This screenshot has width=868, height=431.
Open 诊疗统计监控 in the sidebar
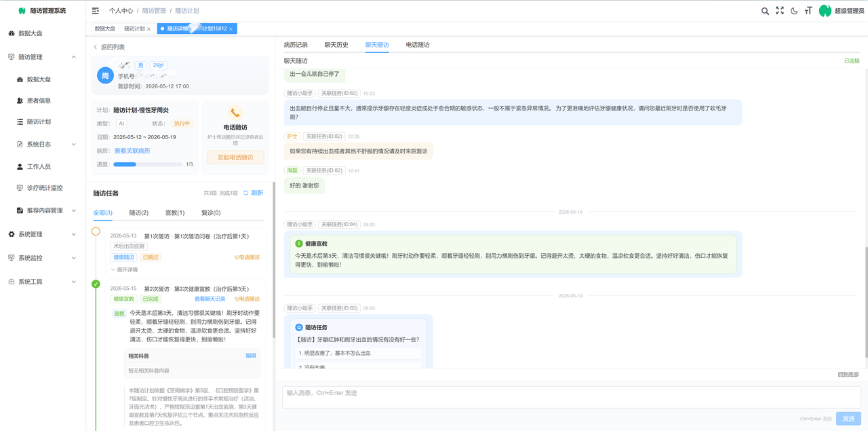point(45,188)
